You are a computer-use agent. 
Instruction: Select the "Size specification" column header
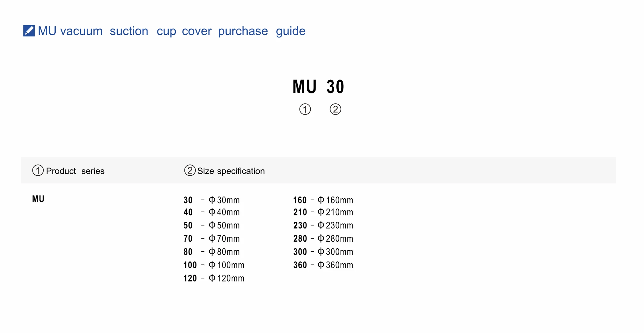(x=231, y=171)
